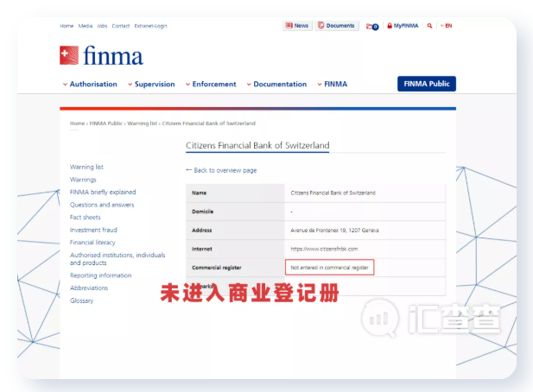Screen dimensions: 533x392
Task: Expand the Authorisation menu
Action: [x=90, y=84]
